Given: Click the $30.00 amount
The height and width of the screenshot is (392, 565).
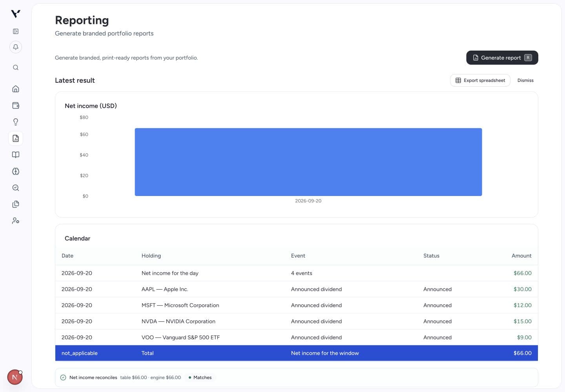Looking at the screenshot, I should pos(523,289).
